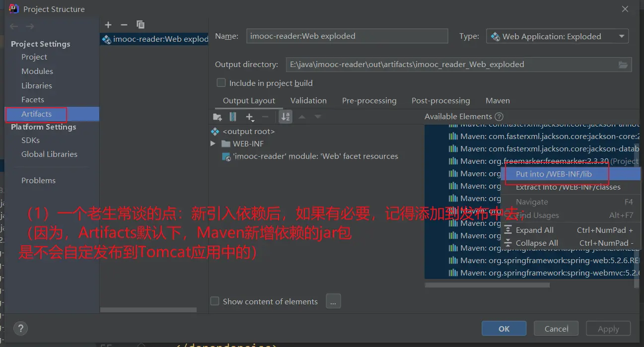Expand the WEB-INF tree node
644x347 pixels.
pos(213,144)
